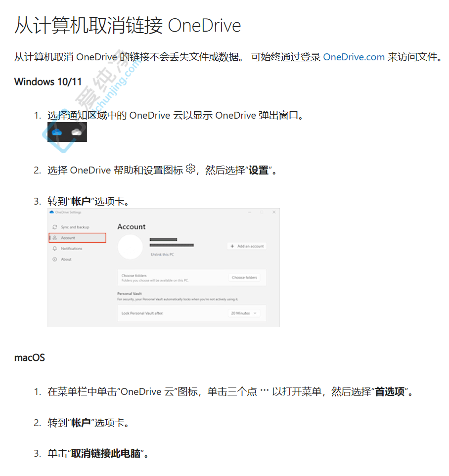The width and height of the screenshot is (449, 476).
Task: Click the About info icon in the sidebar
Action: pos(54,259)
